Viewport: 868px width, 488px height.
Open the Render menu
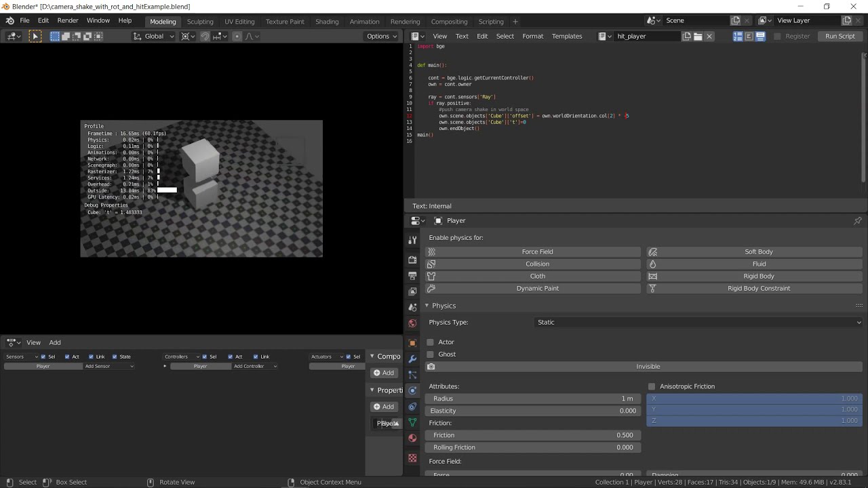pyautogui.click(x=68, y=20)
